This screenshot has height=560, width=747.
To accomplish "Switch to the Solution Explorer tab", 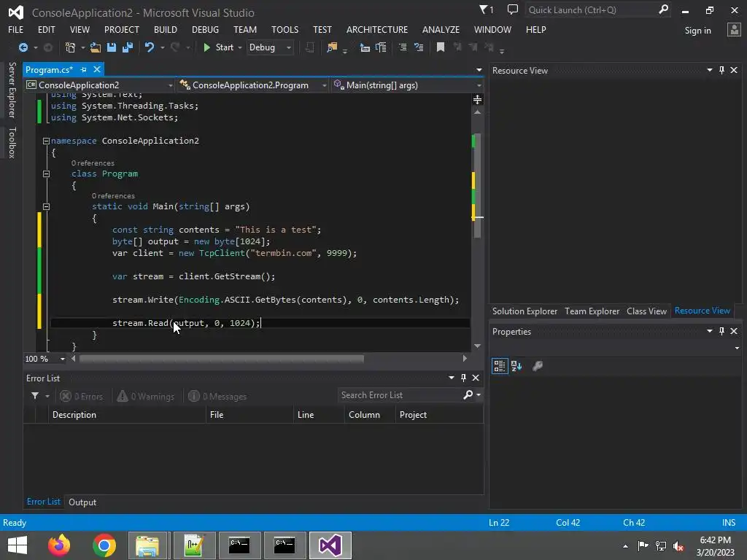I will point(525,311).
